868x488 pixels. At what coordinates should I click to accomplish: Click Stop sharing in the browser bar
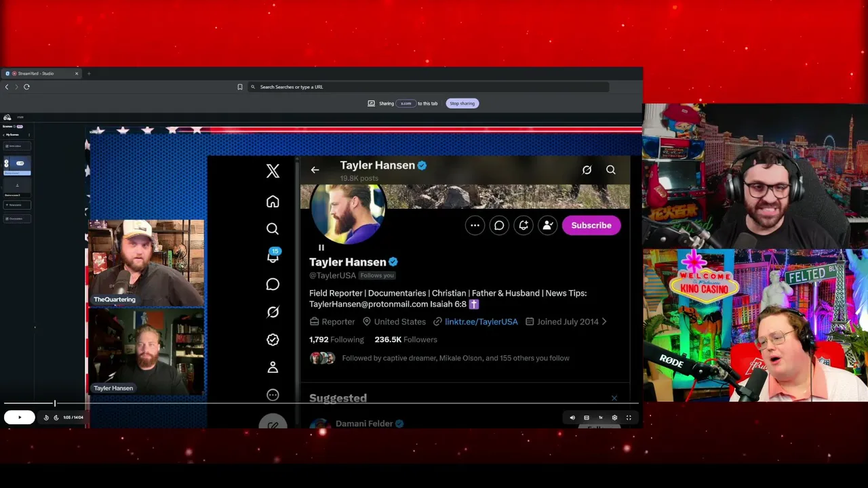462,104
